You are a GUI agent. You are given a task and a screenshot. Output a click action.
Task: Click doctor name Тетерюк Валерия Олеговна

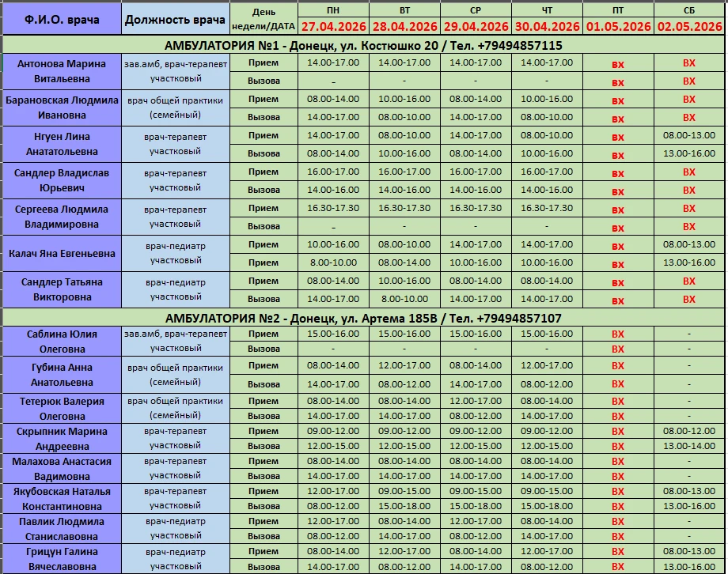(62, 408)
